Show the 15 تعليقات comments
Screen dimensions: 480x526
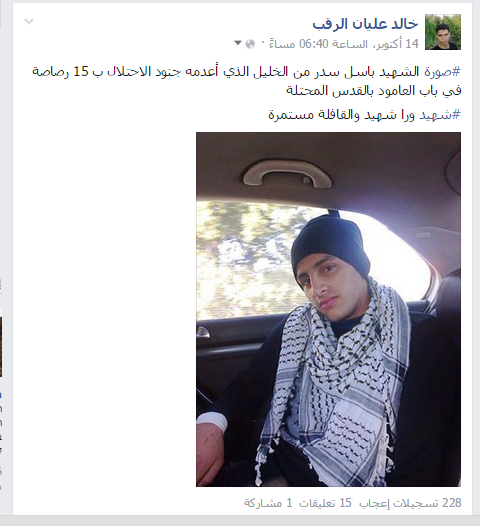(325, 503)
